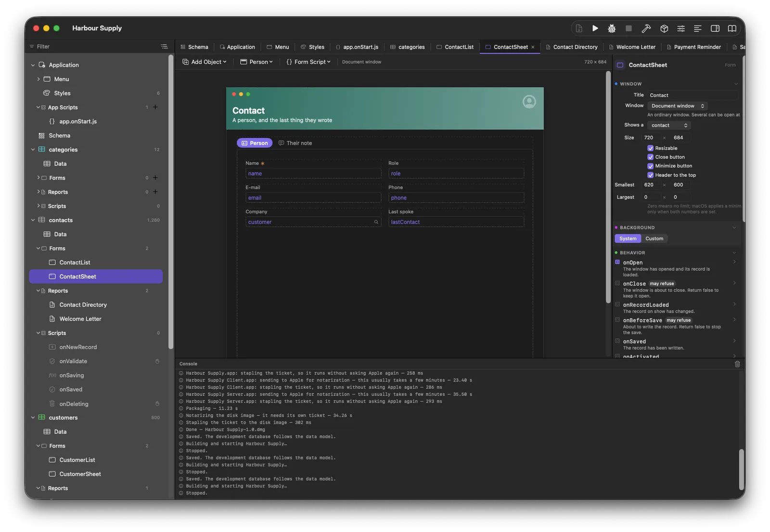Toggle the console with the lines icon
Viewport: 770px width, 532px height.
coord(697,28)
